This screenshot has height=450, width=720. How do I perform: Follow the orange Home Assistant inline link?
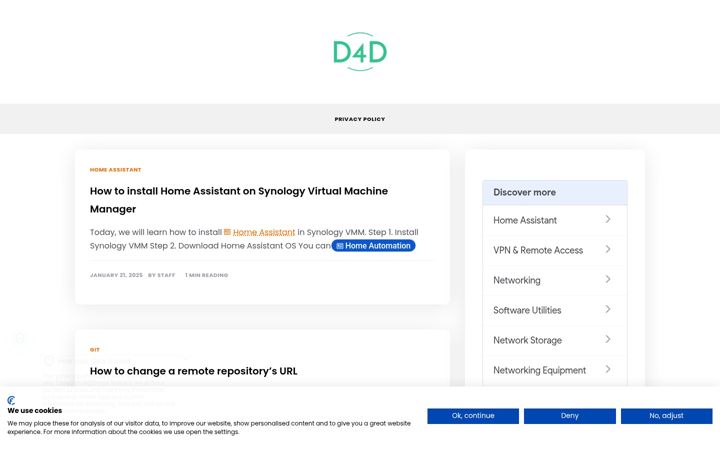(264, 232)
